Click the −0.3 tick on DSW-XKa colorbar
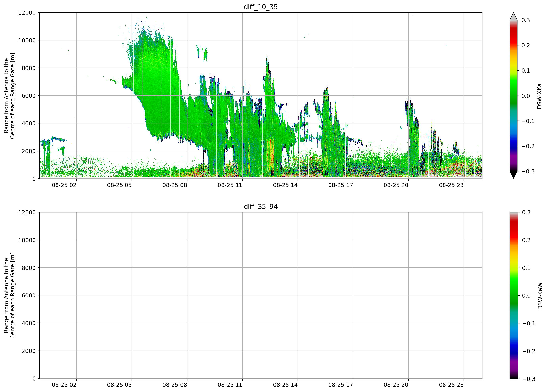The height and width of the screenshot is (392, 547). point(528,171)
